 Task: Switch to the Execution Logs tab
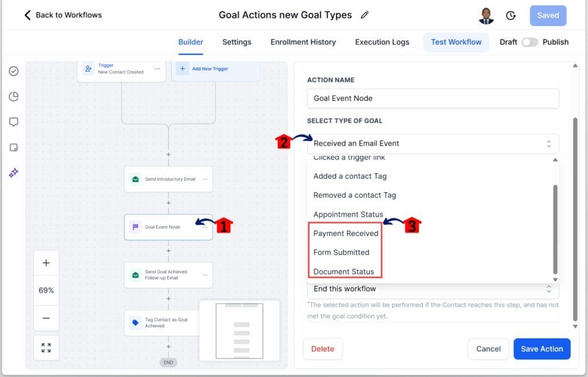click(382, 42)
